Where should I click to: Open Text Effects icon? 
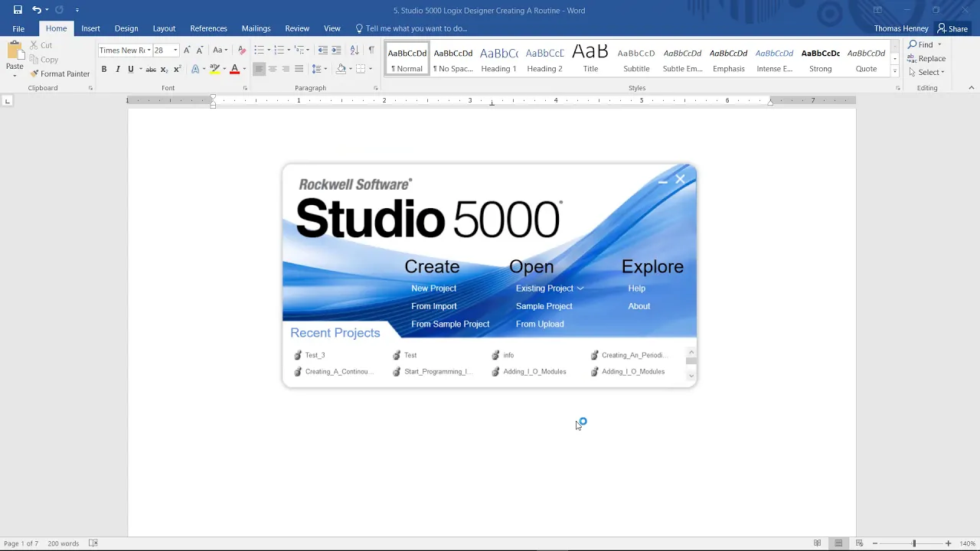pos(196,70)
